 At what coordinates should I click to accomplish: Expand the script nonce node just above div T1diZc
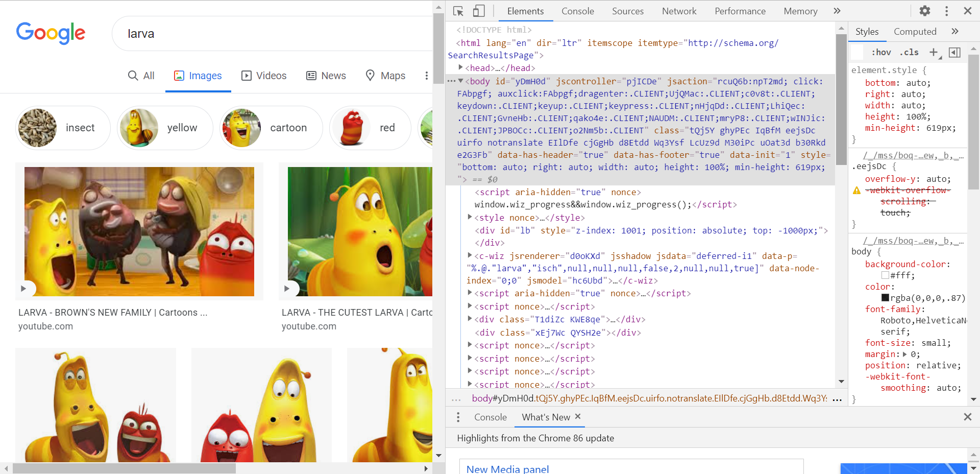470,306
